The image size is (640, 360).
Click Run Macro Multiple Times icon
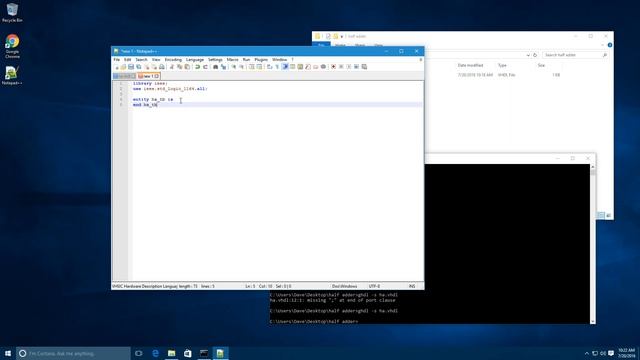click(356, 67)
